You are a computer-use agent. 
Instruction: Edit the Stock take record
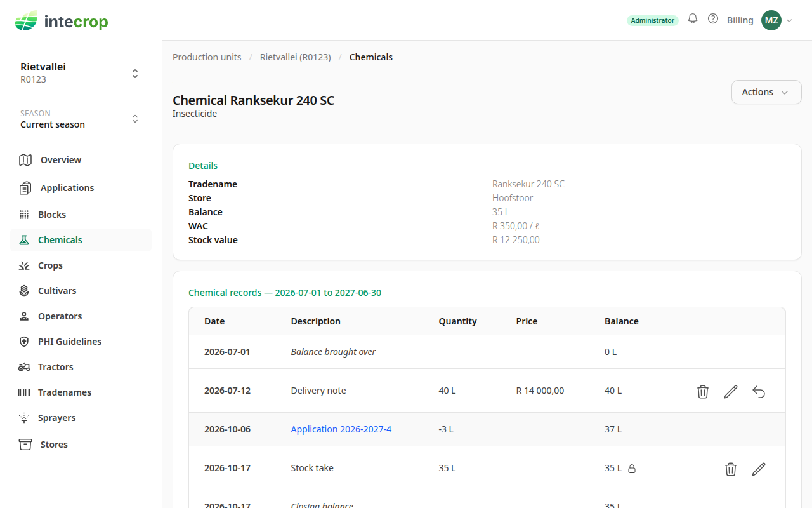[759, 469]
